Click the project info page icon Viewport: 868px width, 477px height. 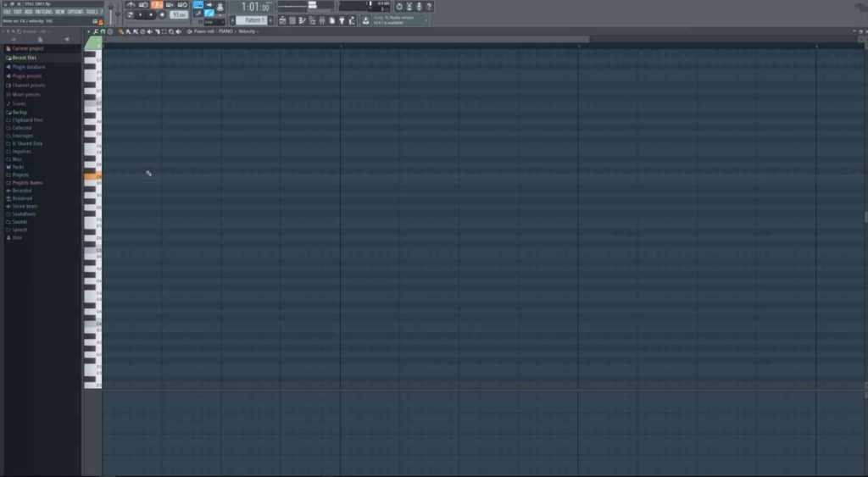coord(332,20)
